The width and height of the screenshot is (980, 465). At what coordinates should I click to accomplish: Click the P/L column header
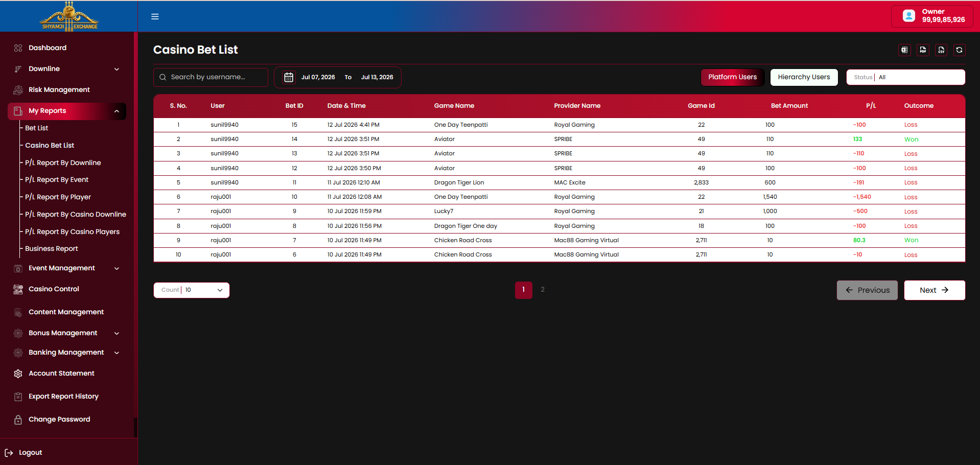[x=871, y=106]
